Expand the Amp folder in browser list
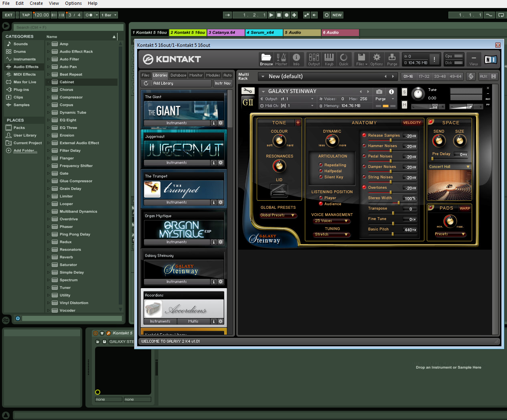Screen dimensions: 507x420 (x=49, y=44)
